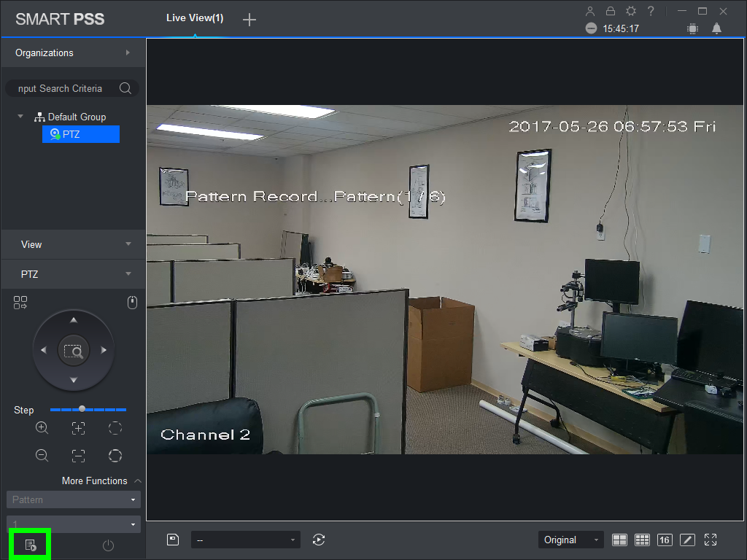This screenshot has height=560, width=747.
Task: Click the user account icon
Action: (589, 11)
